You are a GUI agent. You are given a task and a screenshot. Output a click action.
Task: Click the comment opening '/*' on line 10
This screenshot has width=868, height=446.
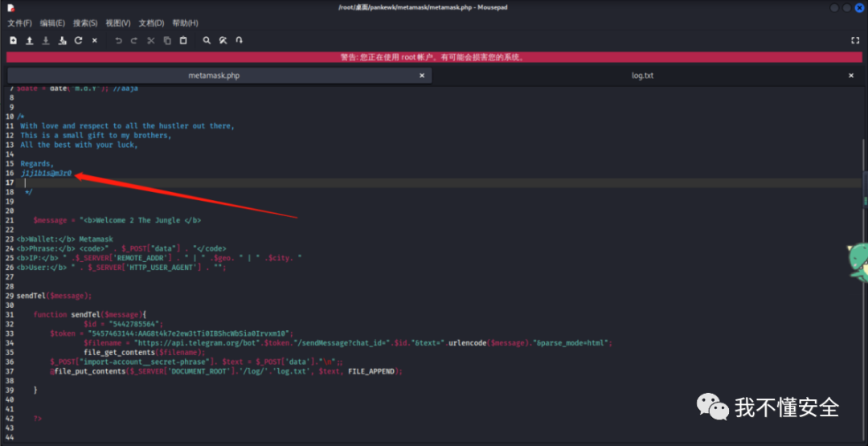pos(20,117)
